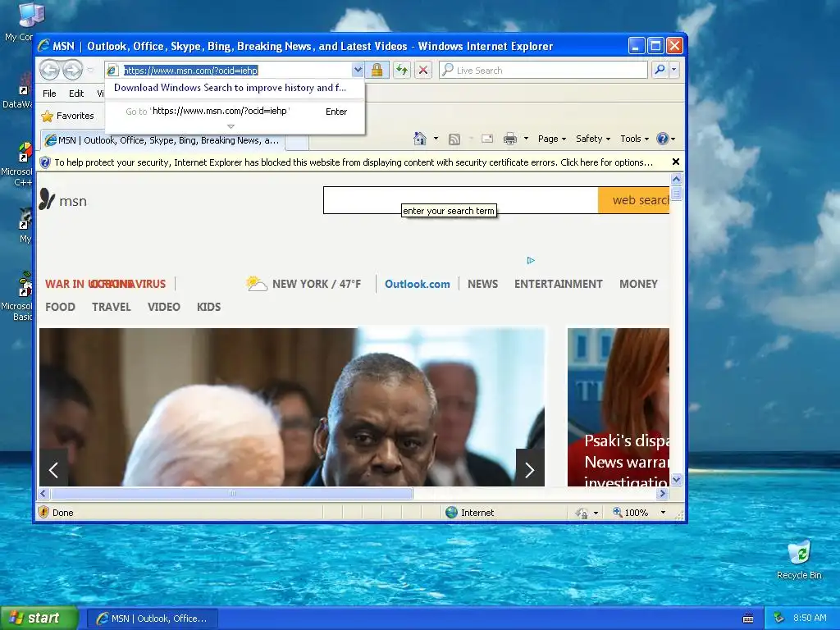The image size is (840, 630).
Task: Open the recent pages dropdown beside Forward
Action: 90,71
